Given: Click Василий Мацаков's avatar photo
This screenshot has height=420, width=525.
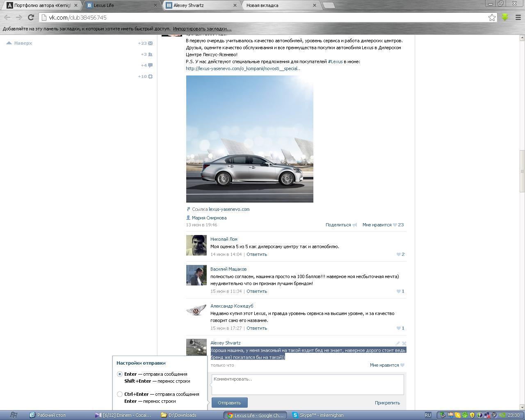Looking at the screenshot, I should pyautogui.click(x=196, y=275).
